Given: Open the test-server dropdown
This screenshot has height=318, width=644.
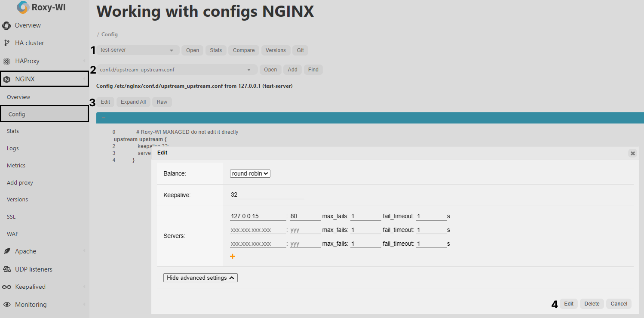Looking at the screenshot, I should coord(138,50).
